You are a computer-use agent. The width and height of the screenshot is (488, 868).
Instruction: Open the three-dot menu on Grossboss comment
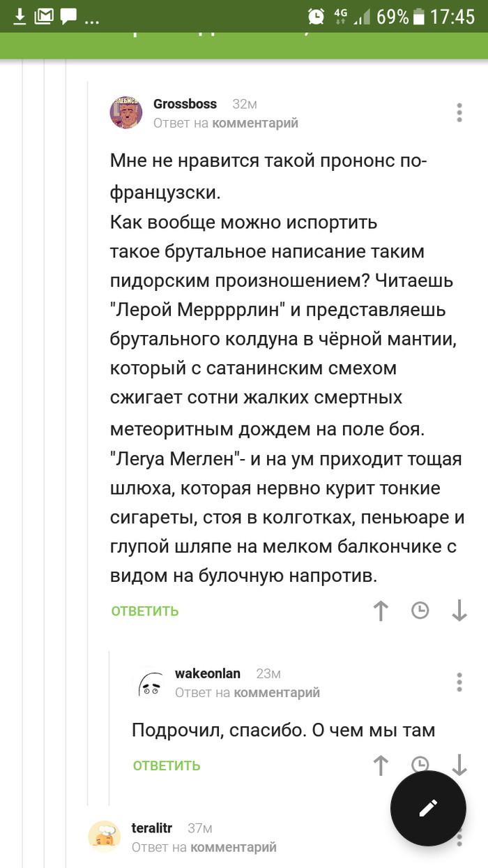pyautogui.click(x=459, y=112)
